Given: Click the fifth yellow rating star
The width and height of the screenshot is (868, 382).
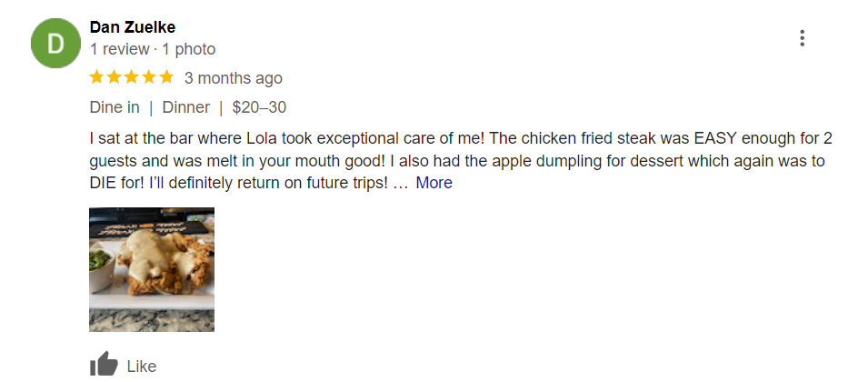Looking at the screenshot, I should point(166,77).
